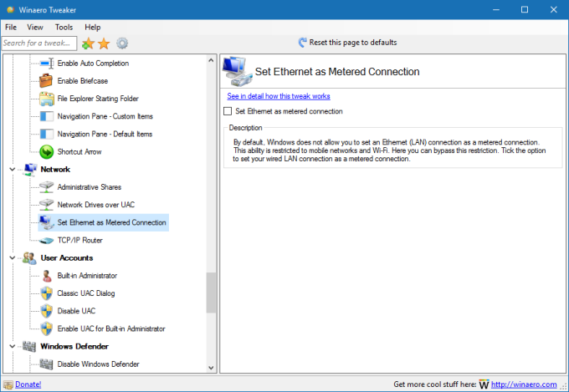This screenshot has width=569, height=392.
Task: Select Built-in Administrator tree item
Action: pos(87,276)
